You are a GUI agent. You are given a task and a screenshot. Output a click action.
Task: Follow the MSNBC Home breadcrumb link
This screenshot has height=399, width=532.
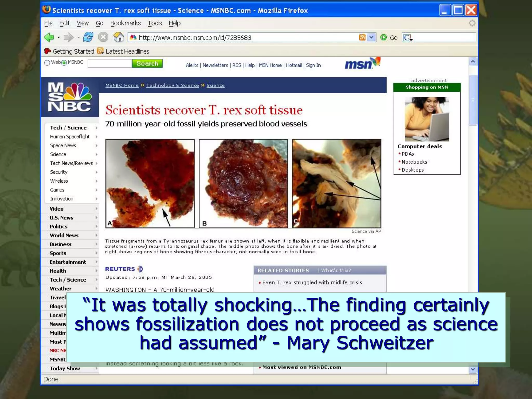(x=122, y=85)
